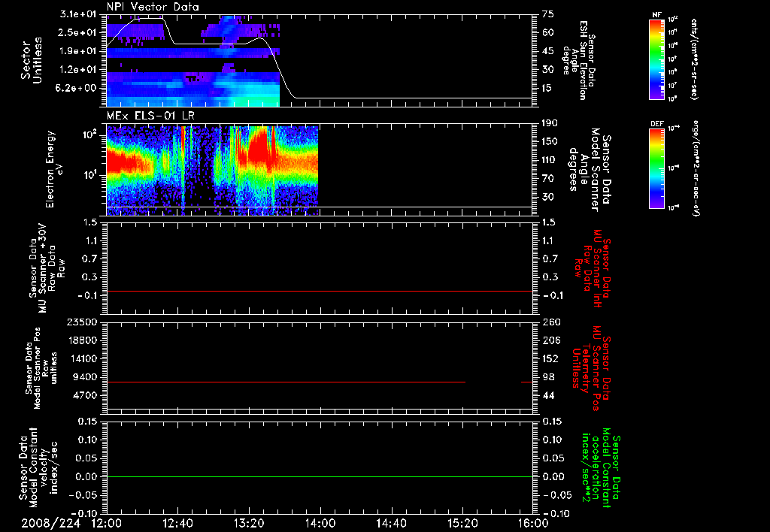This screenshot has height=532, width=770.
Task: Click the 'Model Scanner Pos Raw' axis title
Action: click(41, 368)
